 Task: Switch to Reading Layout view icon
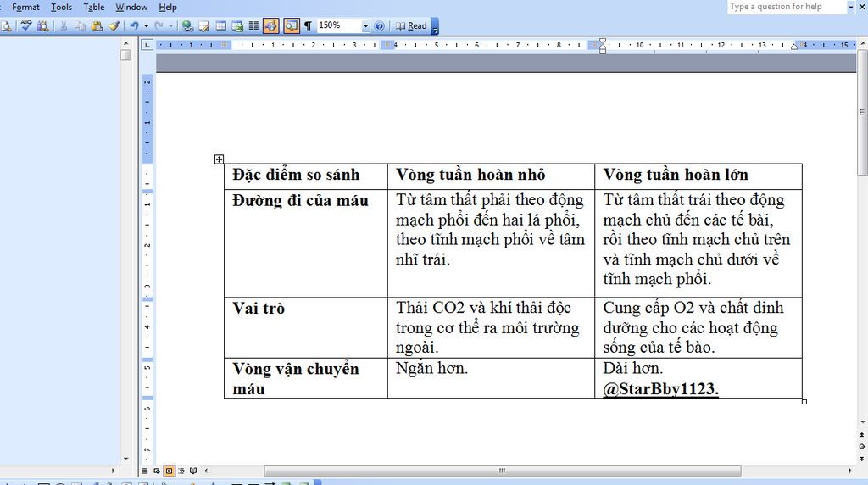(193, 471)
